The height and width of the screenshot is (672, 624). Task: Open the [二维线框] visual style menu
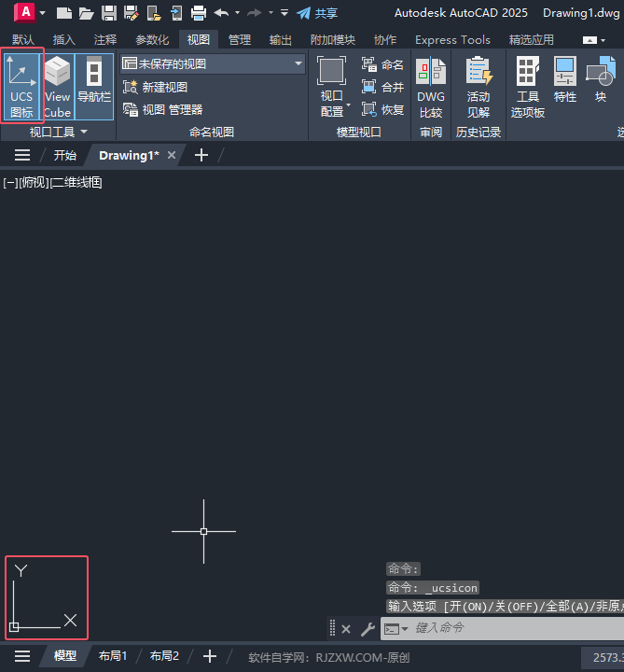click(x=76, y=183)
